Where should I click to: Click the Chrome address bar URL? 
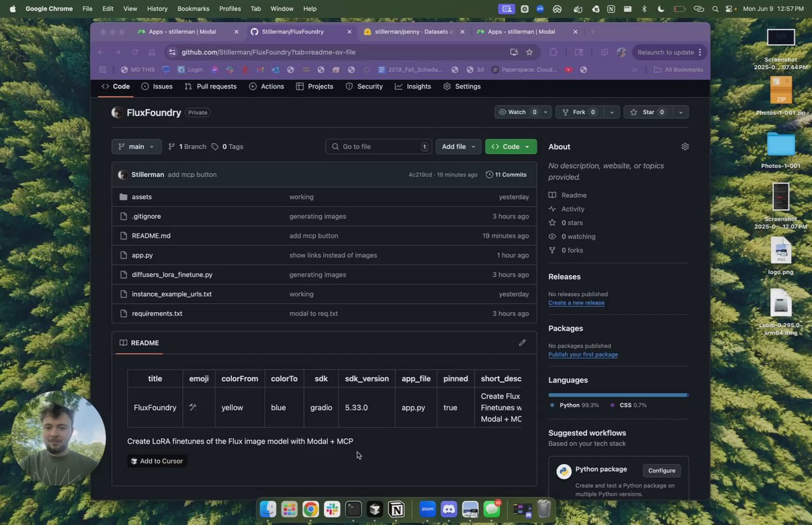[x=268, y=52]
